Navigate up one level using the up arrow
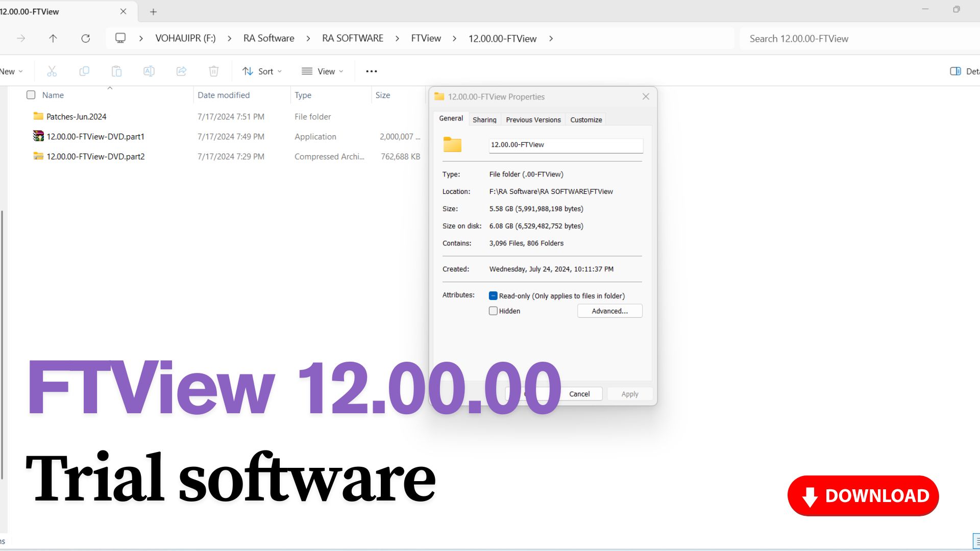Screen dimensions: 980x551 53,38
